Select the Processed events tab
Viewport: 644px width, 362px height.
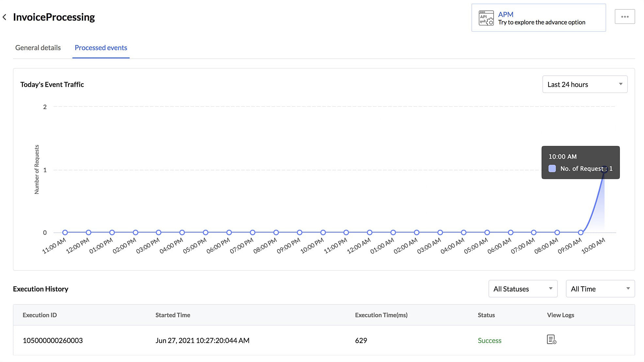[101, 48]
